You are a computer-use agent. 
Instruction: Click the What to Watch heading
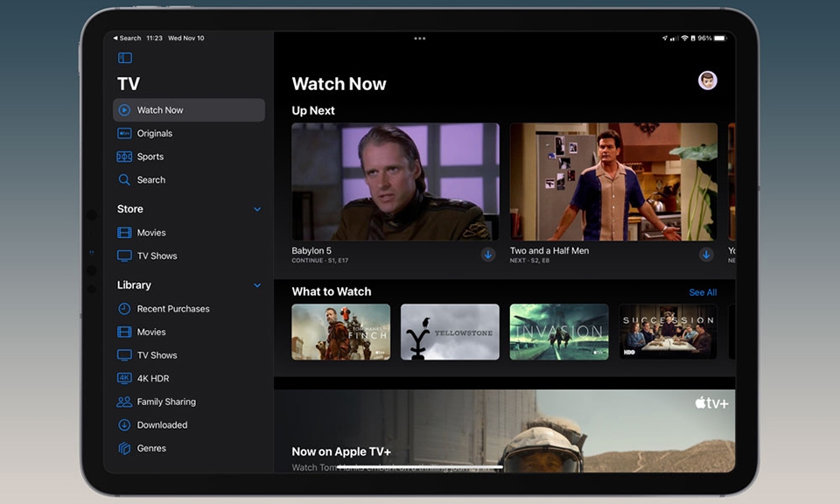click(332, 292)
